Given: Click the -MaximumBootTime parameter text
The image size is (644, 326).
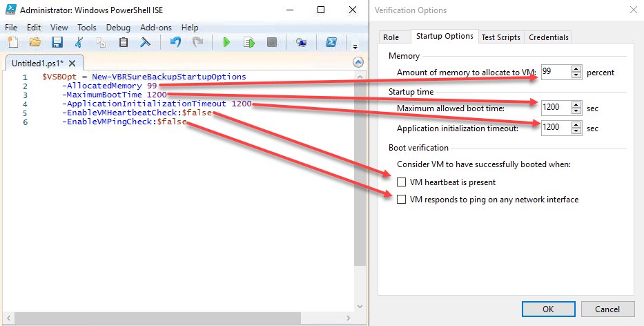Looking at the screenshot, I should click(102, 95).
